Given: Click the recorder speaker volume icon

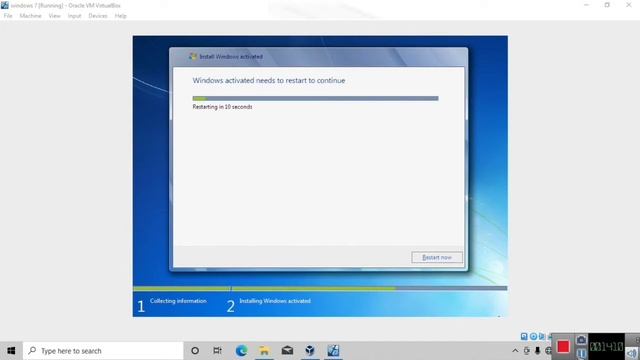Looking at the screenshot, I should click(x=632, y=353).
